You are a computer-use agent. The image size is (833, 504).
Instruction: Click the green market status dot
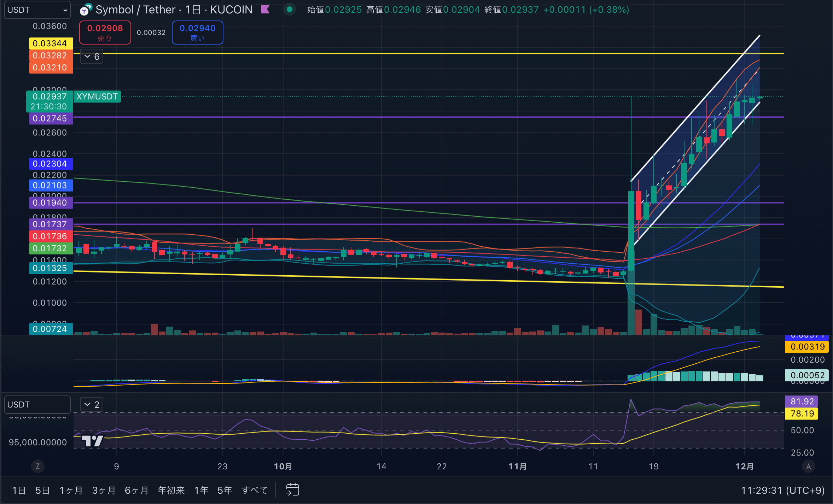tap(290, 10)
